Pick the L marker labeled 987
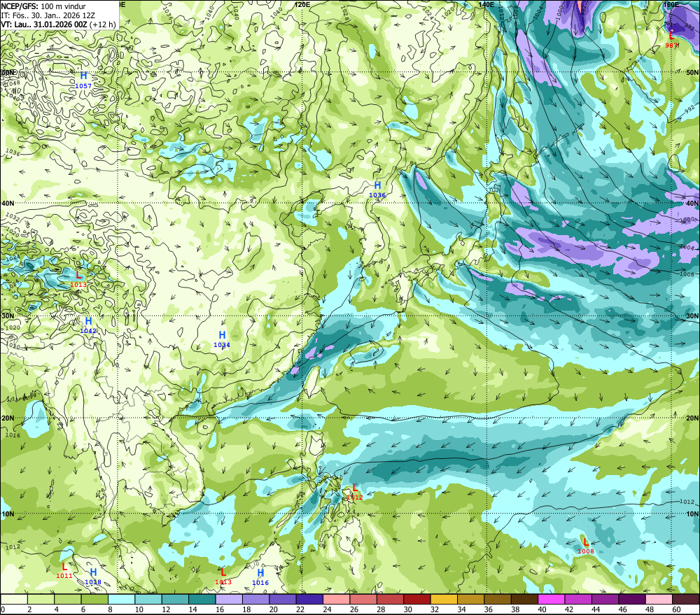The height and width of the screenshot is (615, 700). [x=671, y=36]
